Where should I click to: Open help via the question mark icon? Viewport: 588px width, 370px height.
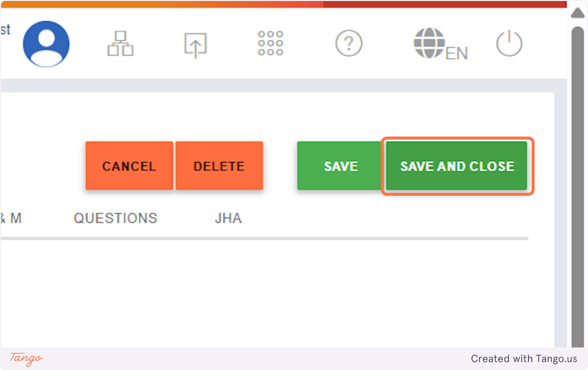(x=348, y=44)
